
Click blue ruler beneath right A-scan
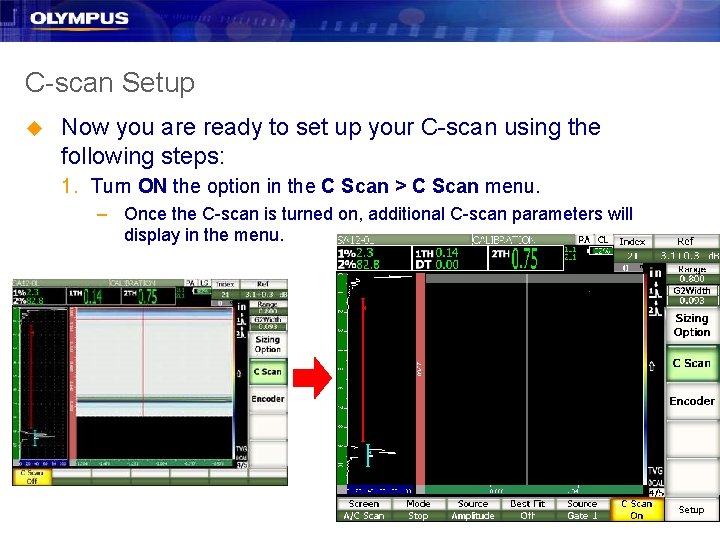pyautogui.click(x=381, y=490)
